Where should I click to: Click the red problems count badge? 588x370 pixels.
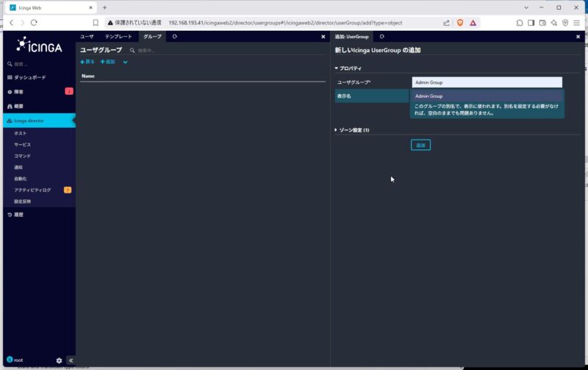[x=69, y=91]
